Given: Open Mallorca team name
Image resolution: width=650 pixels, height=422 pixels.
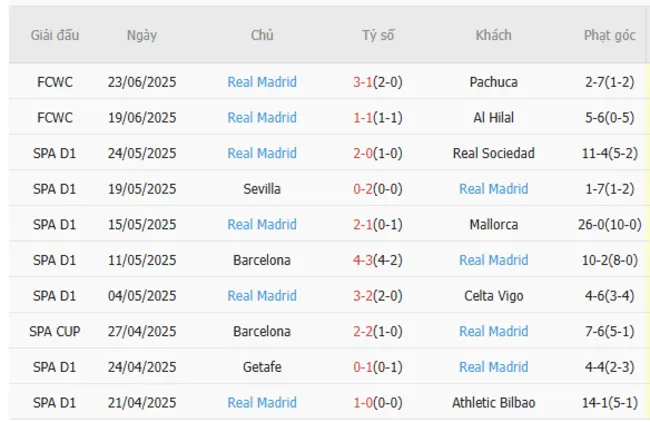Looking at the screenshot, I should (493, 224).
